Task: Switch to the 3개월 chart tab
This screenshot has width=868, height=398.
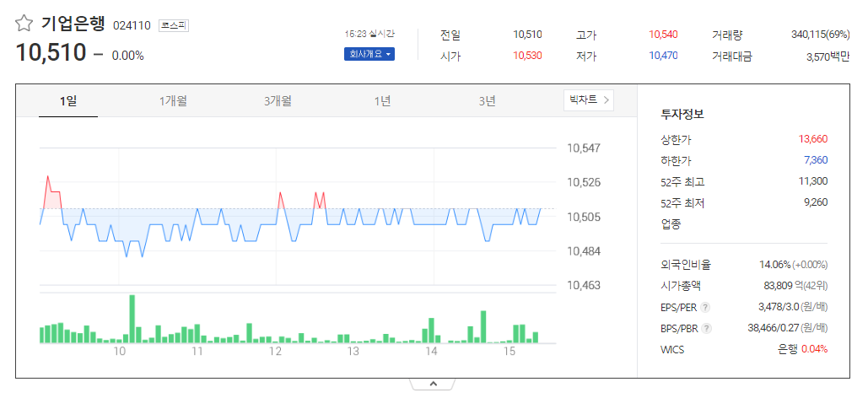Action: tap(278, 101)
